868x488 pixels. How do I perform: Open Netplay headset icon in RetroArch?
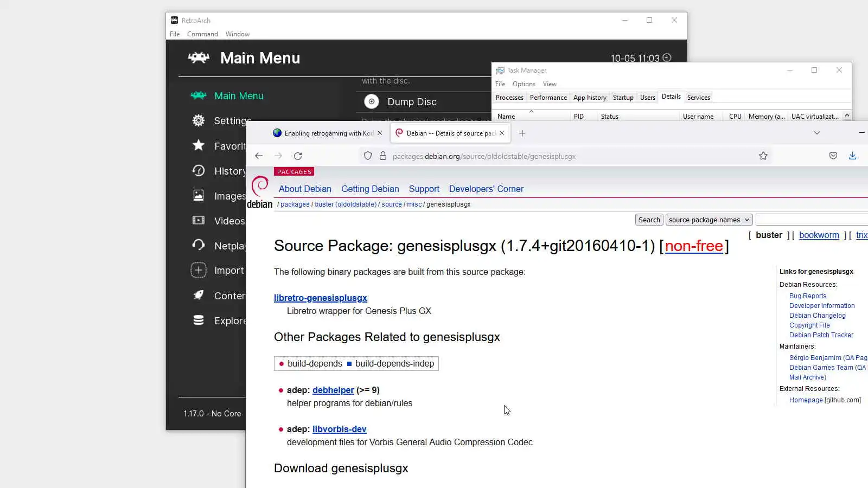(x=199, y=246)
